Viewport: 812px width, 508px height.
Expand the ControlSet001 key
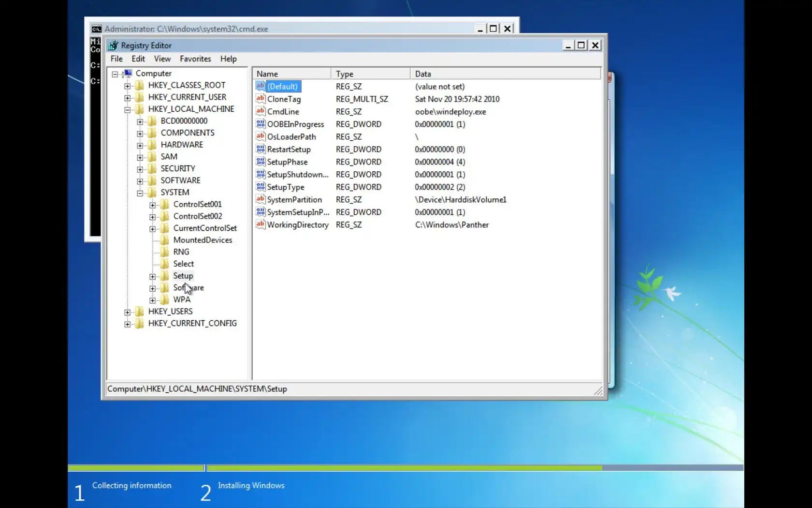point(152,205)
